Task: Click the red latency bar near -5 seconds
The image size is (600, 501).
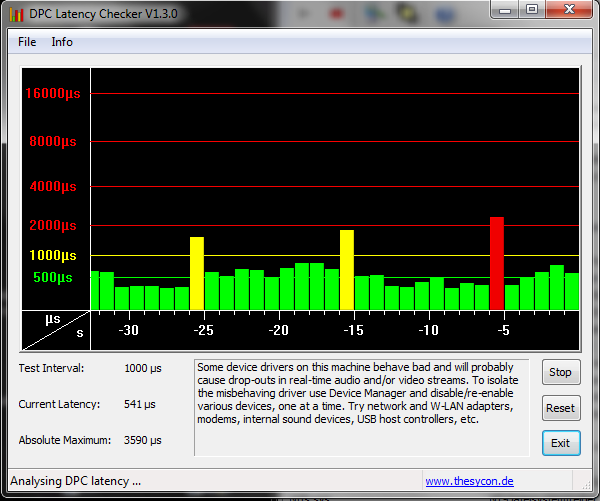Action: coord(497,263)
